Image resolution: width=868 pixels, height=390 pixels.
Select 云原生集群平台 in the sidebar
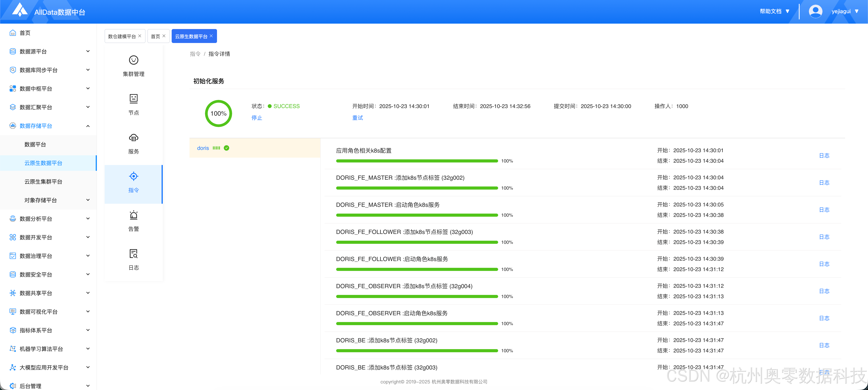[43, 181]
